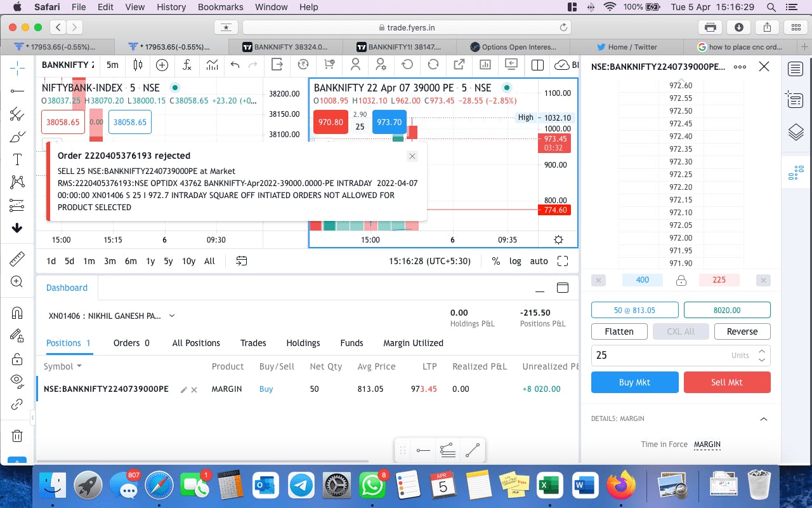Increase units with the quantity stepper arrow

click(763, 351)
